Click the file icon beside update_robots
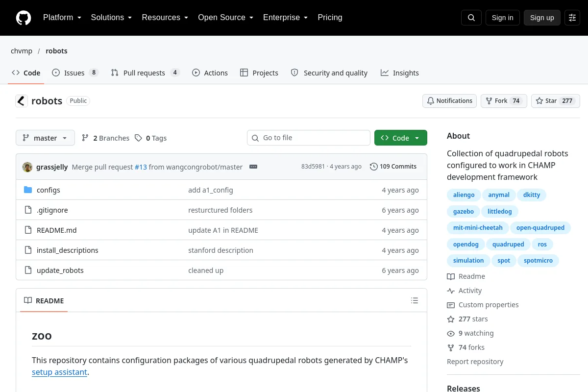The width and height of the screenshot is (588, 392). [28, 270]
